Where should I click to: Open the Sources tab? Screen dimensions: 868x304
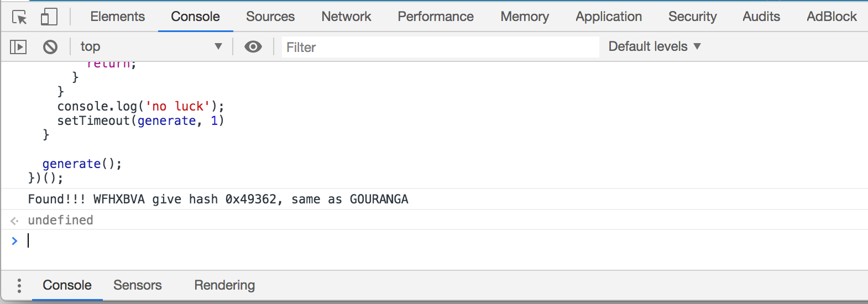[270, 17]
